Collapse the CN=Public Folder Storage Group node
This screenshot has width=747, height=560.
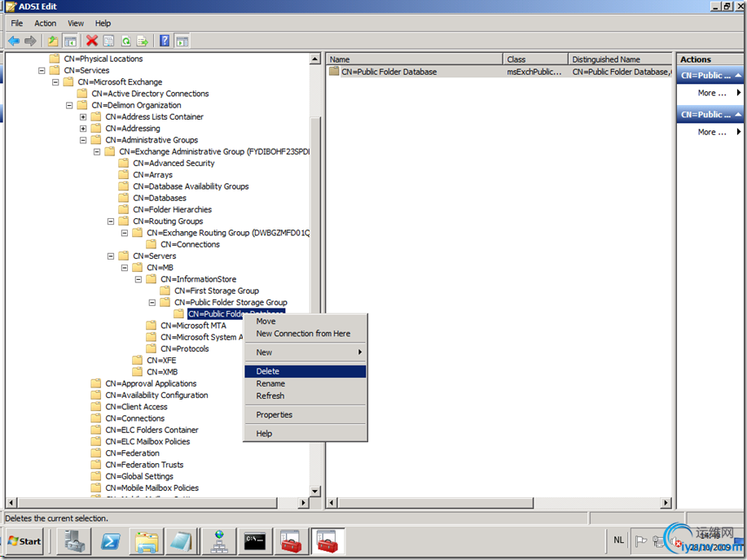(x=152, y=302)
